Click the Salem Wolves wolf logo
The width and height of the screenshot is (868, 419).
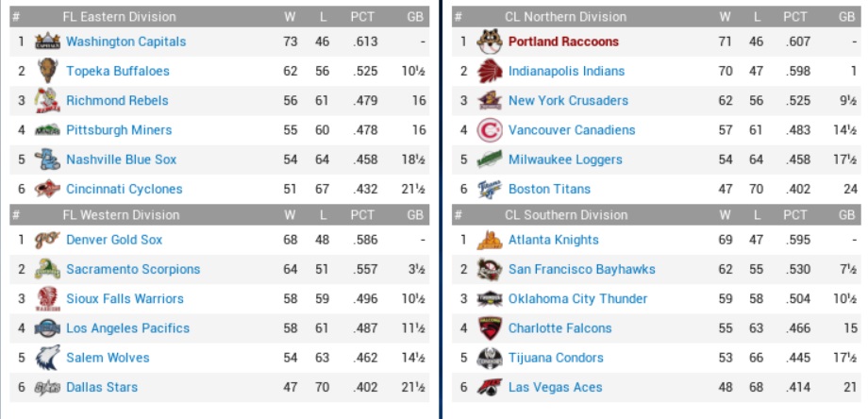point(47,358)
